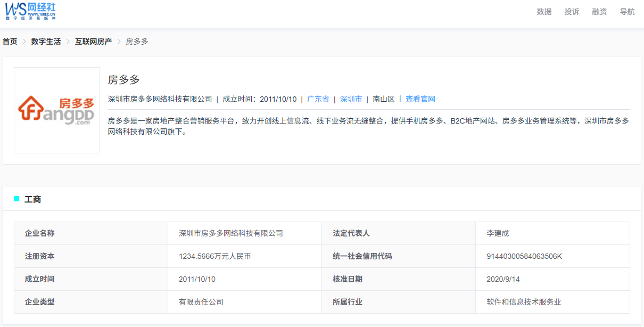Go to 首页 breadcrumb link
The image size is (644, 327).
coord(10,42)
